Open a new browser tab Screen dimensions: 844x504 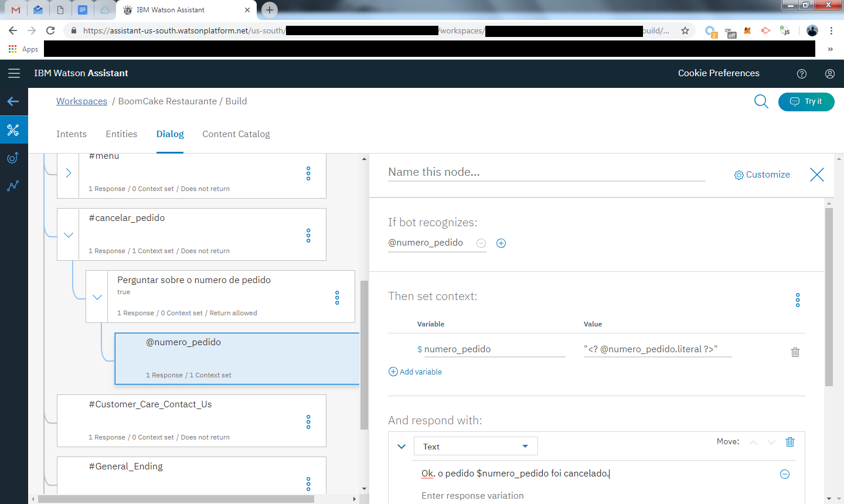click(x=270, y=9)
